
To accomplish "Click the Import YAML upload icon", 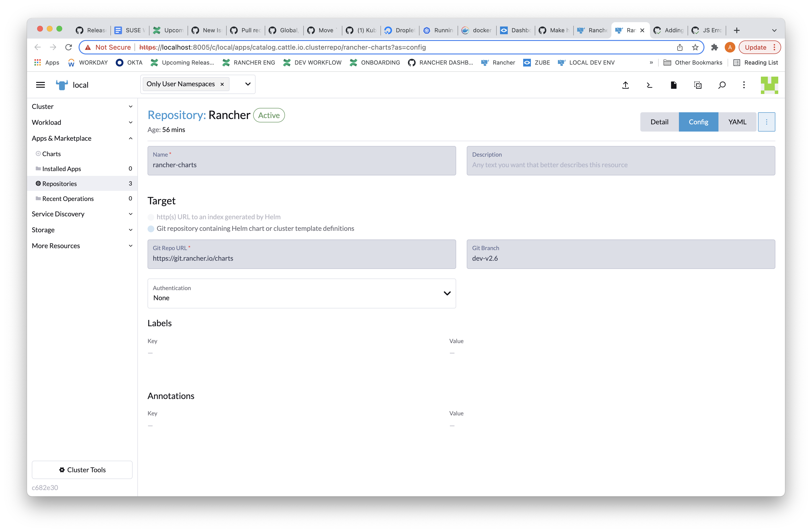I will click(x=625, y=85).
